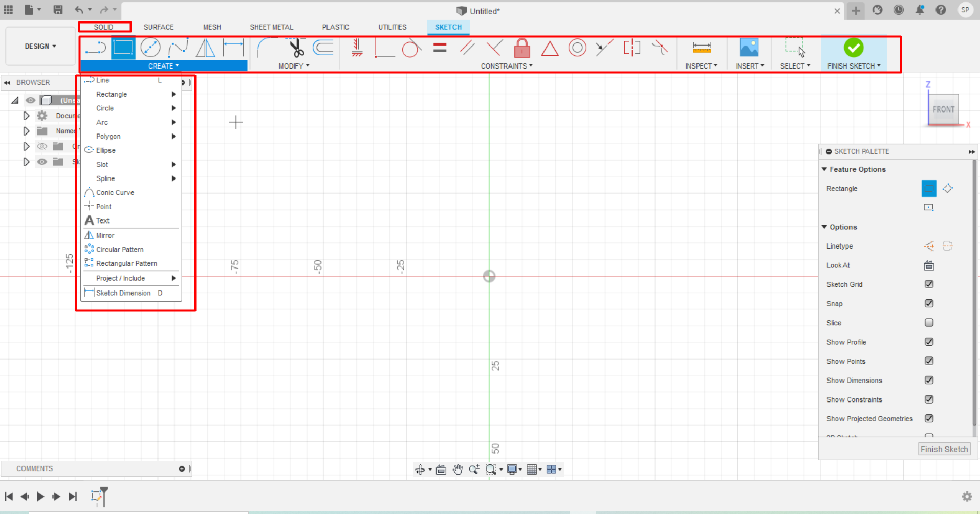Select the Fit Point Spline tool
The image size is (980, 514).
click(178, 48)
